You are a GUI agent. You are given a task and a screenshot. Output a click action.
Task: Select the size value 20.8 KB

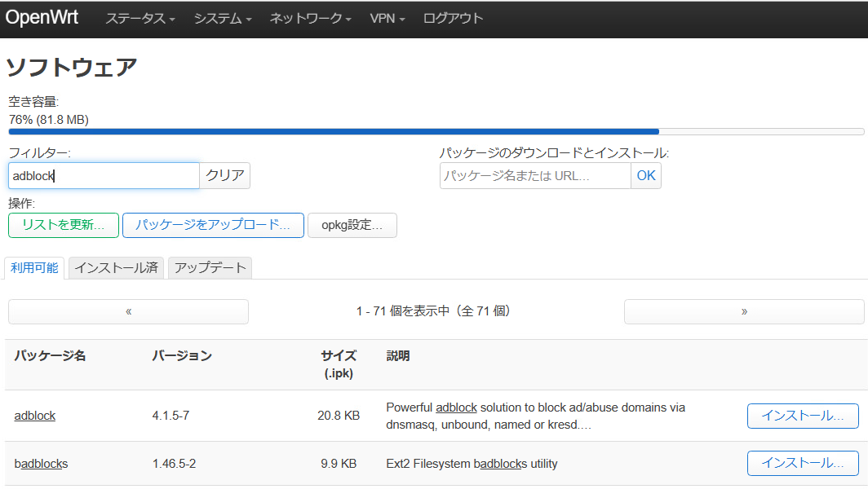pos(339,416)
